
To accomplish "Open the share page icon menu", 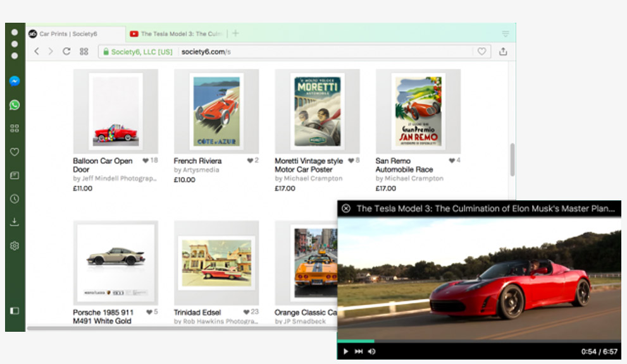I will click(x=503, y=52).
